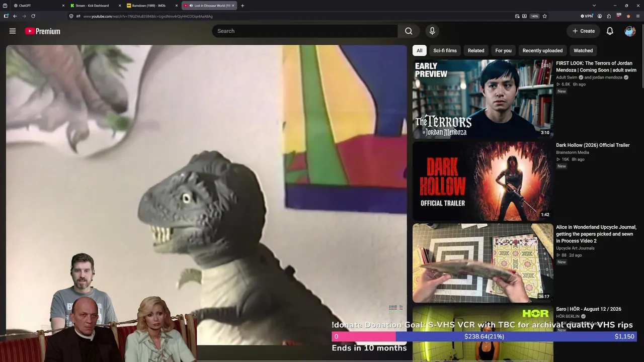
Task: Expand the list-all-tabs chevron
Action: (x=594, y=6)
